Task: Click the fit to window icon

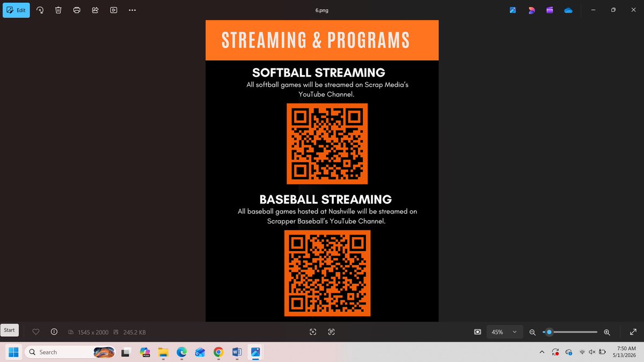Action: 478,332
